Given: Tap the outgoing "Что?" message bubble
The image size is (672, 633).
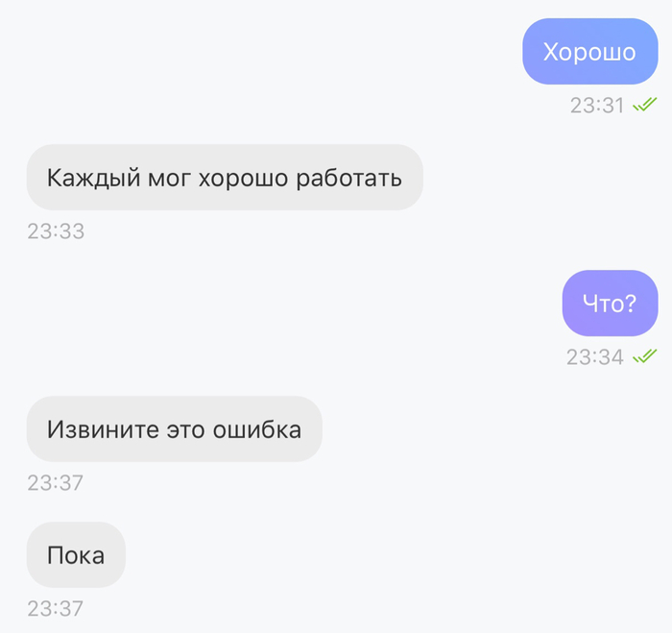Looking at the screenshot, I should coord(610,304).
